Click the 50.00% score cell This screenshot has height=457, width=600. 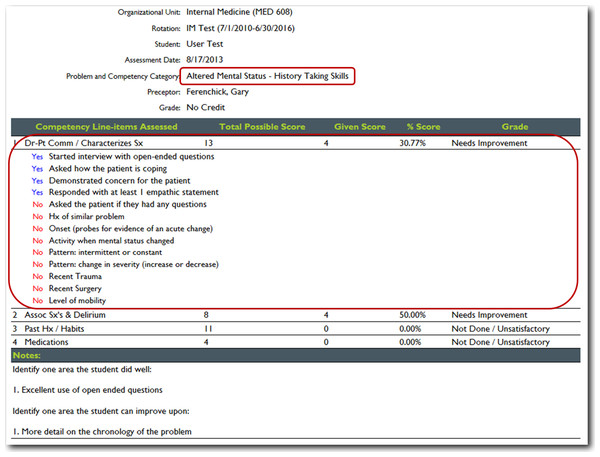[x=412, y=315]
